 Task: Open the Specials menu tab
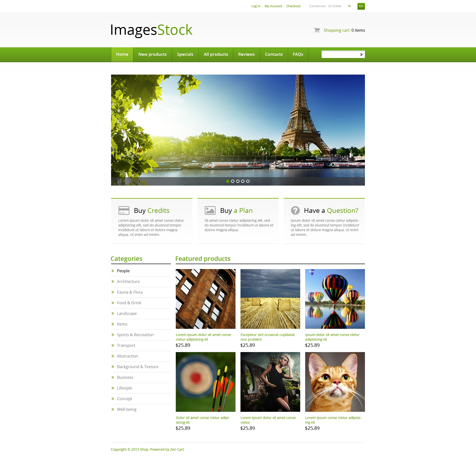[x=185, y=54]
